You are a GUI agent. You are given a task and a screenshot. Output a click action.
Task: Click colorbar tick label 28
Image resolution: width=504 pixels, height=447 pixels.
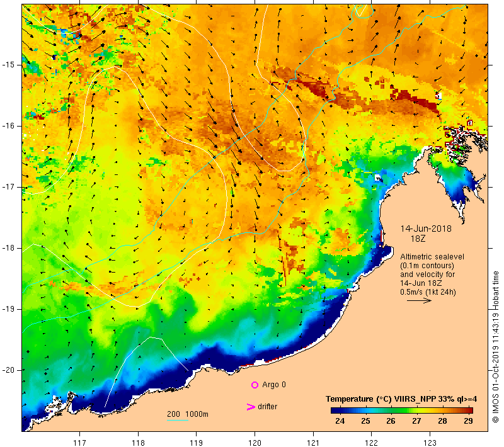pyautogui.click(x=442, y=421)
